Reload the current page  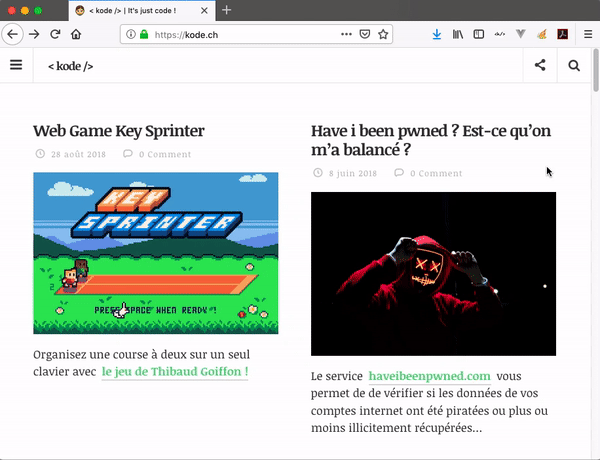[55, 34]
